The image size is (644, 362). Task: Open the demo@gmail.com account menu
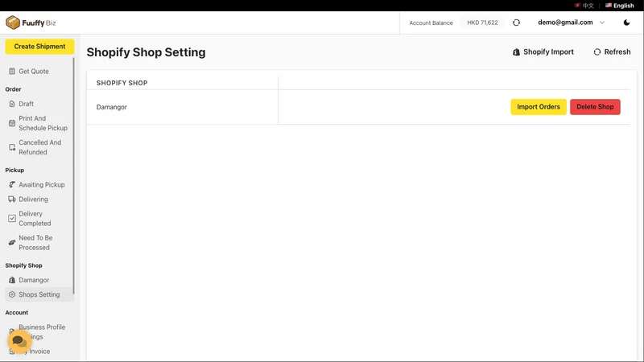(572, 23)
